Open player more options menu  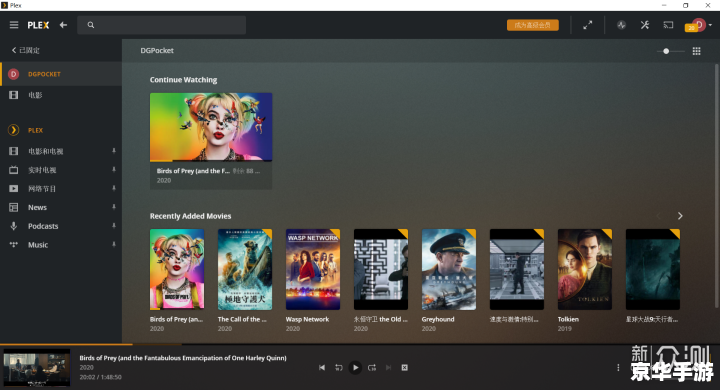tap(618, 367)
